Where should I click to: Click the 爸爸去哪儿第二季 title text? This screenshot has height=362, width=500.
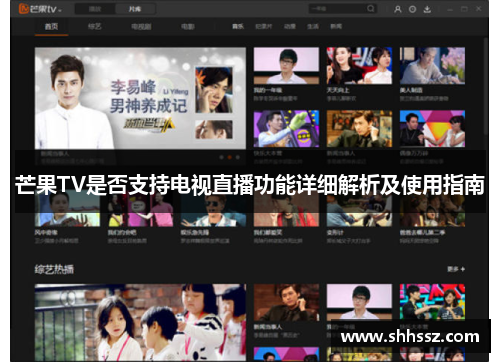point(423,232)
